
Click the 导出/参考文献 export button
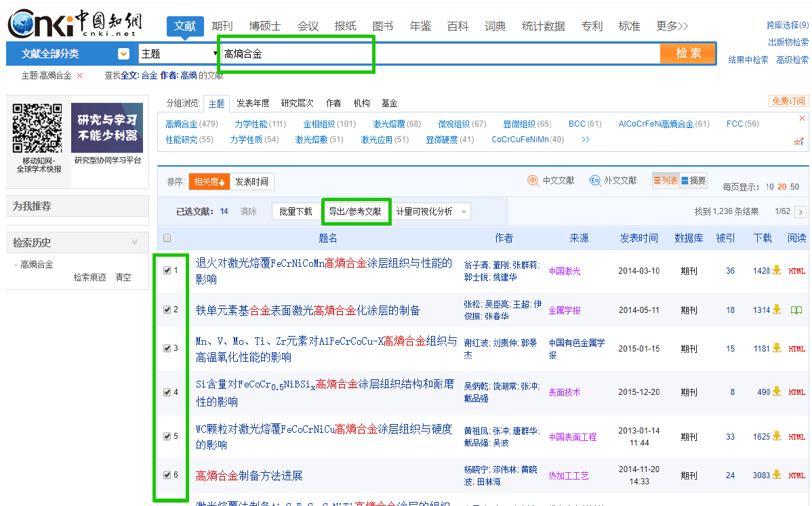point(356,211)
